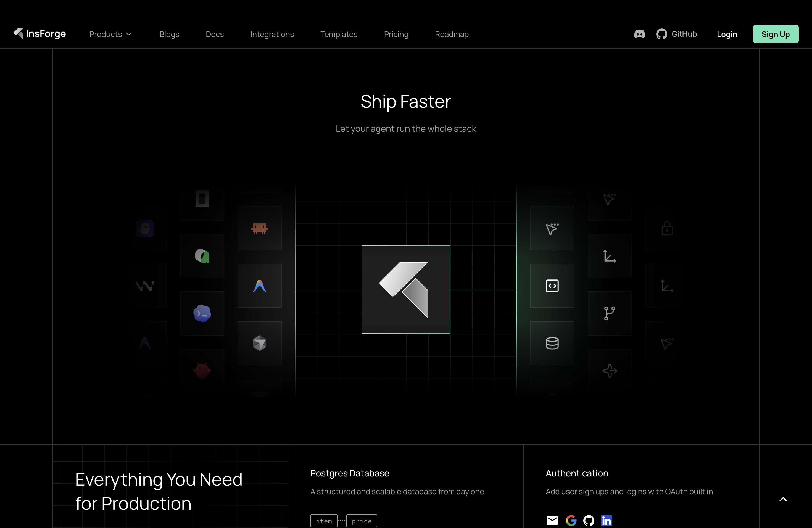
Task: Click the bright axis chart icon
Action: 609,256
